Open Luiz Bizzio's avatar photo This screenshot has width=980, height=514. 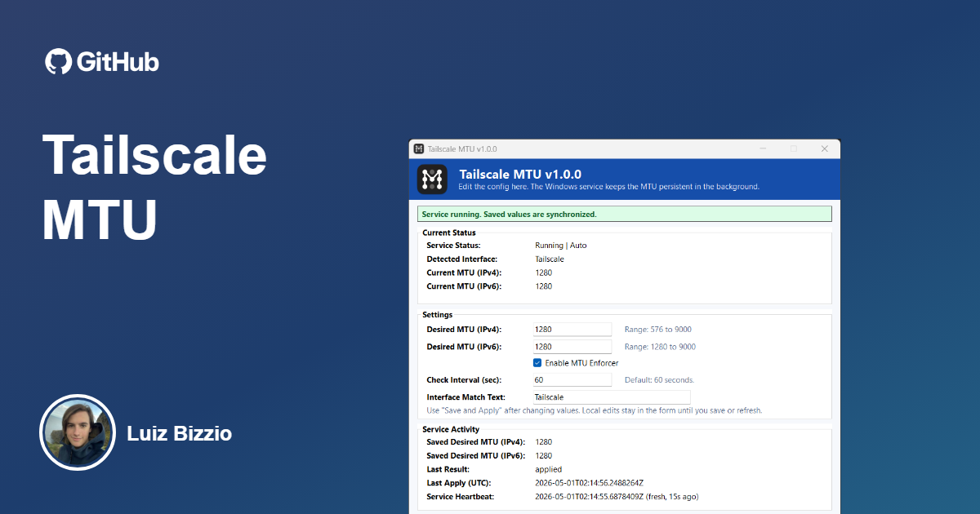77,433
